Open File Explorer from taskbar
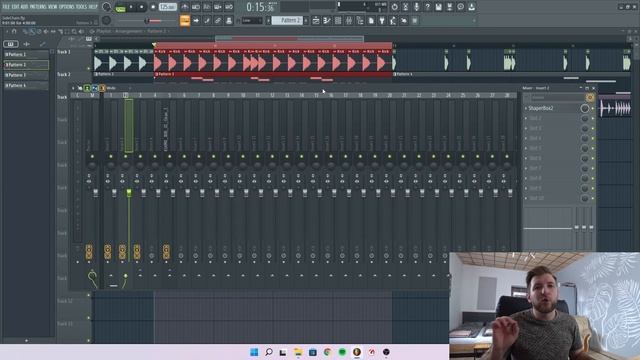The width and height of the screenshot is (640, 360). 298,352
